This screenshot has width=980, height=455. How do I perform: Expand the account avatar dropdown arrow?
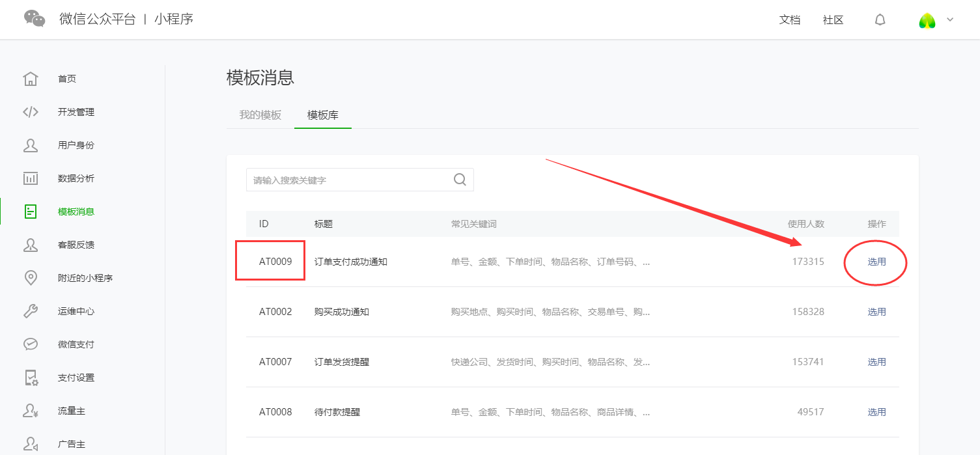[950, 20]
